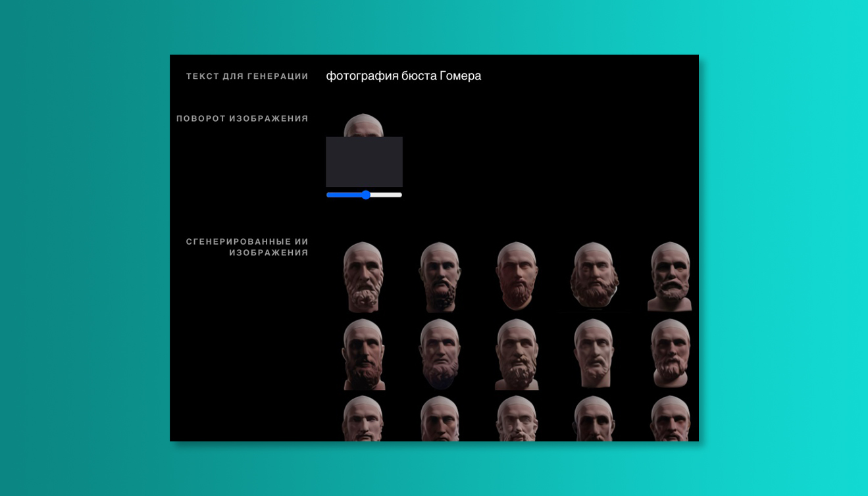The width and height of the screenshot is (868, 496).
Task: Open second bust thumbnail in the bottom row
Action: point(440,419)
